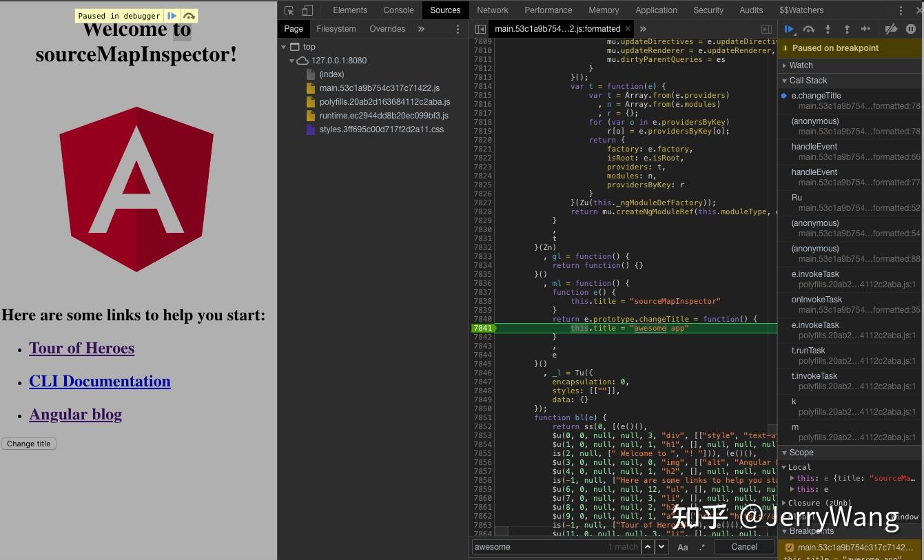This screenshot has height=560, width=924.
Task: Open navigator pane three-dot menu
Action: pyautogui.click(x=458, y=29)
